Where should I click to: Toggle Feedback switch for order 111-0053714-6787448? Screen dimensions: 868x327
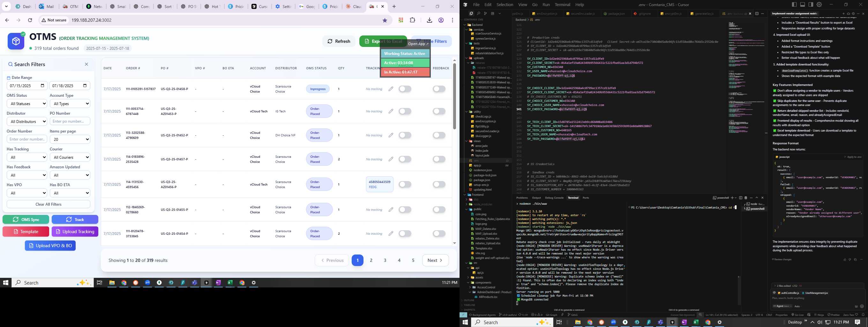point(439,111)
